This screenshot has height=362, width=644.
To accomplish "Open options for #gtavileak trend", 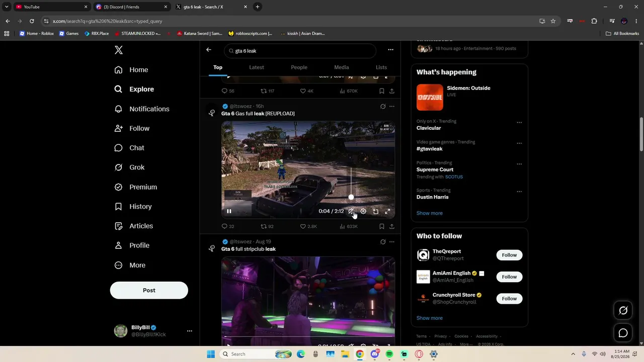I will click(x=519, y=143).
